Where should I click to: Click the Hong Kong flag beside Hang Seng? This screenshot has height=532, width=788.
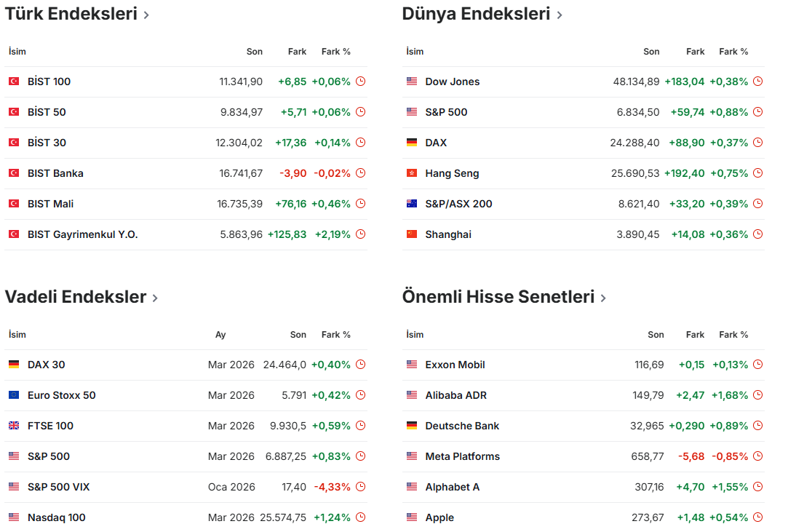click(x=412, y=173)
